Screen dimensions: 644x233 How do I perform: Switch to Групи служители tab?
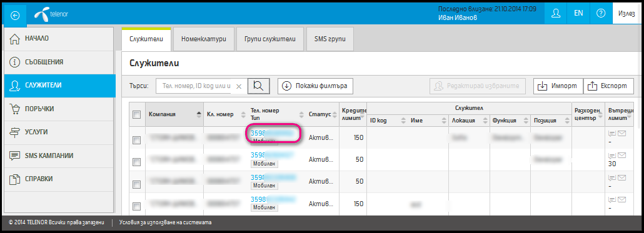pyautogui.click(x=270, y=39)
